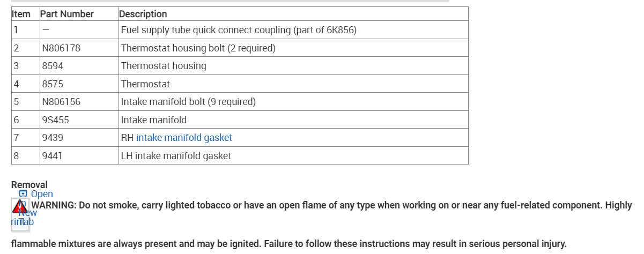This screenshot has width=644, height=254.
Task: Select part number 9441 cell
Action: [x=53, y=156]
